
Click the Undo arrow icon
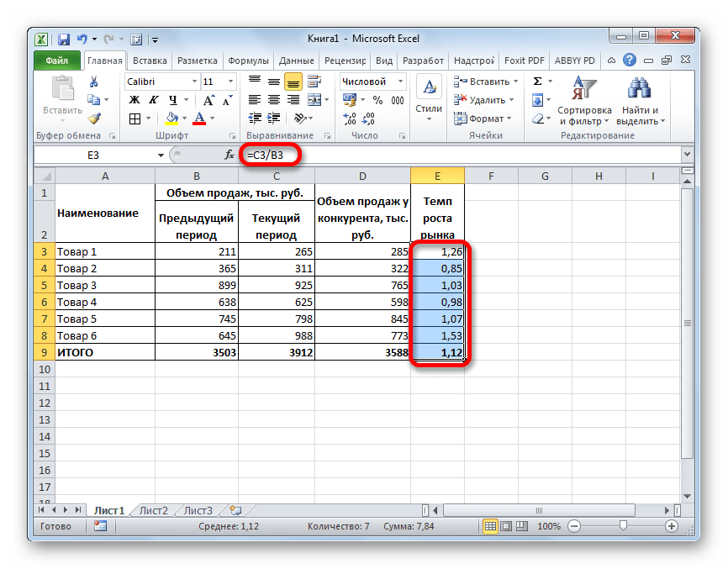pos(82,40)
